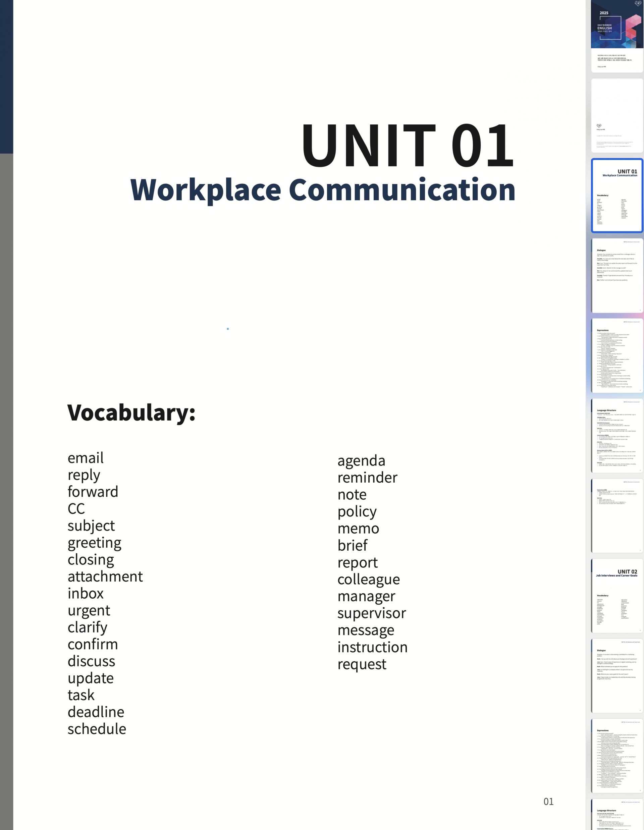Go to the Unit 01 Dialogue page thumbnail
Screen dimensions: 644x830
coord(616,276)
